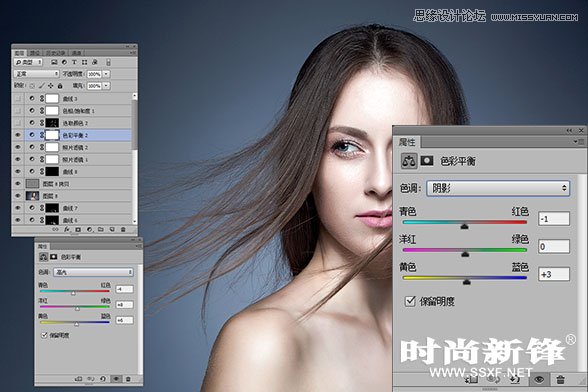Click the shape layer filter icon
The image size is (588, 392).
click(84, 62)
